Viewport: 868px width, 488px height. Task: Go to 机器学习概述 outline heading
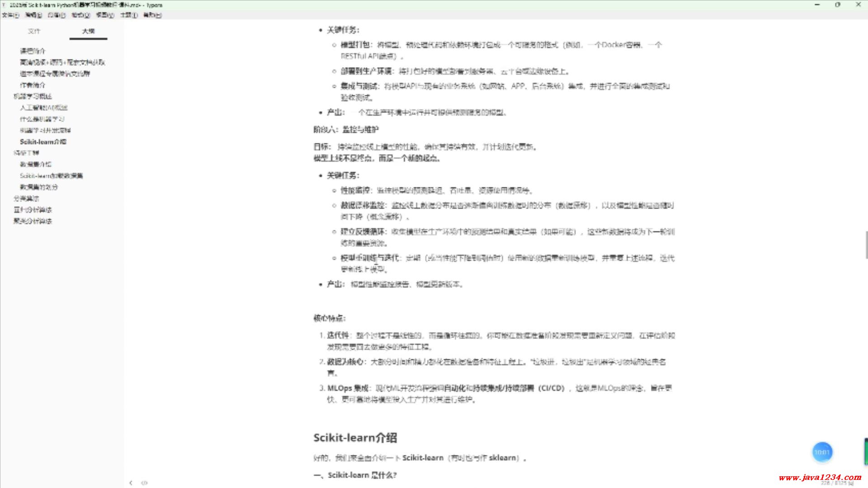pyautogui.click(x=33, y=96)
